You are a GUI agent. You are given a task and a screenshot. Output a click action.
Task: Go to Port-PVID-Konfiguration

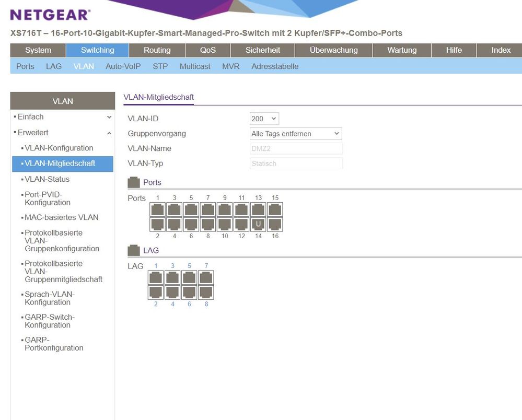48,198
